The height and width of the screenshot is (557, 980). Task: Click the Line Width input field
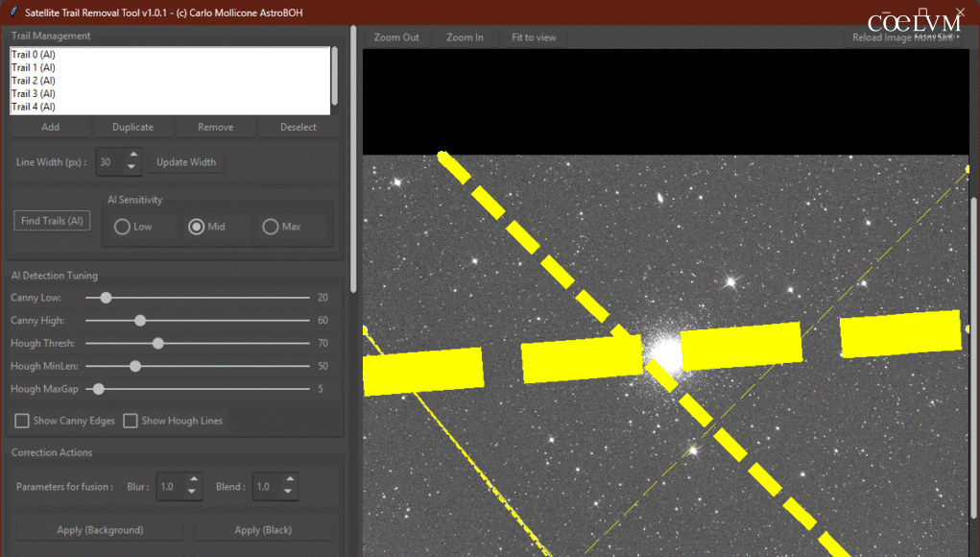pos(108,162)
